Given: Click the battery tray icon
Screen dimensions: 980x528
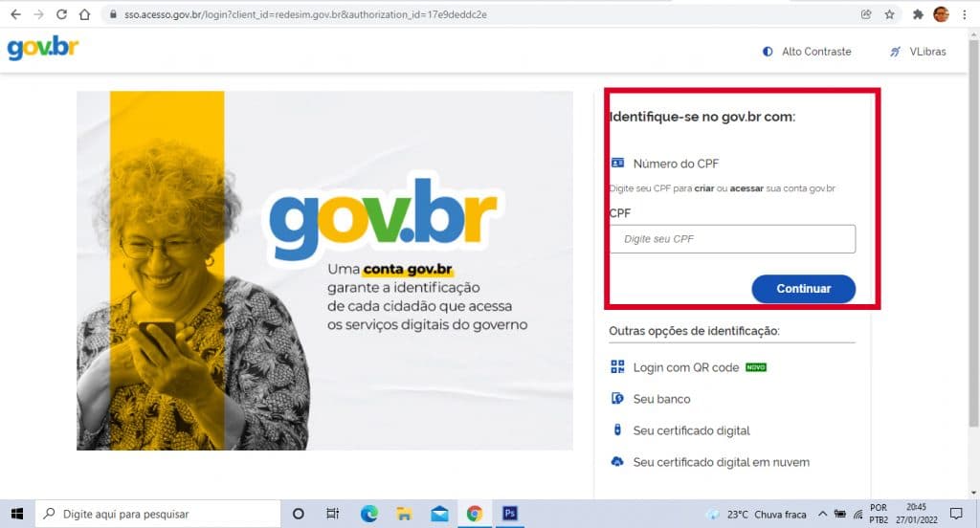Looking at the screenshot, I should [840, 515].
